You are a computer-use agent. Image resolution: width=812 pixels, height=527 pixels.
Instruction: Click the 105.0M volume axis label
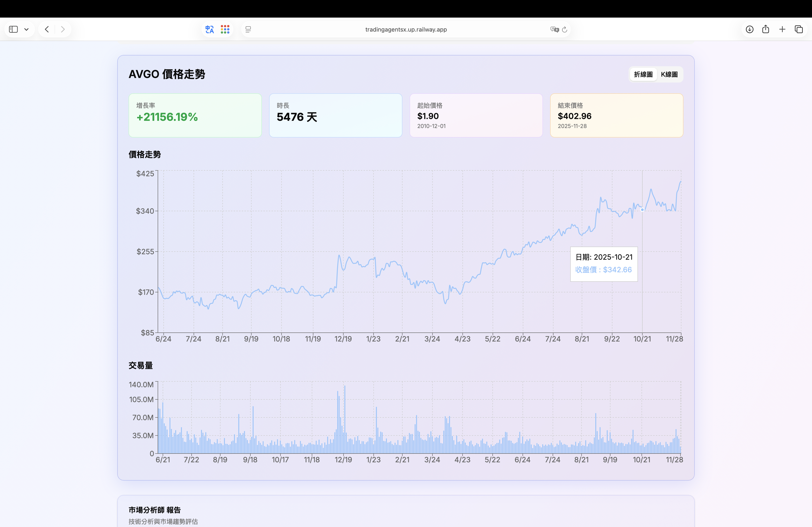pyautogui.click(x=141, y=399)
